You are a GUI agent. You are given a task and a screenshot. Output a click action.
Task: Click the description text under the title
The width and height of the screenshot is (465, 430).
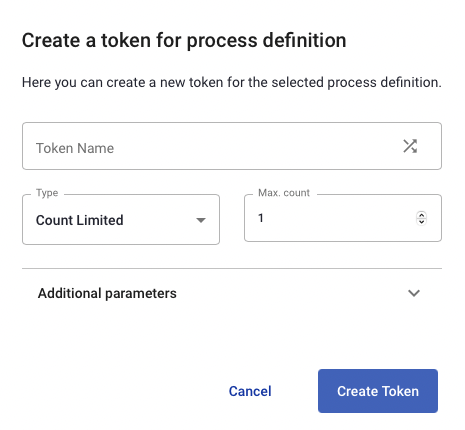(232, 82)
